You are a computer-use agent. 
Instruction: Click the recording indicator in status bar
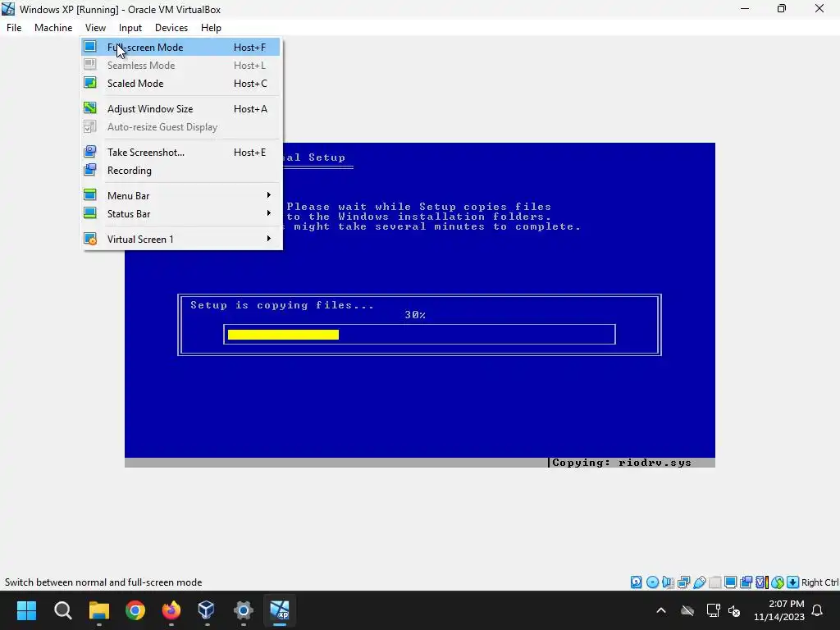click(746, 582)
